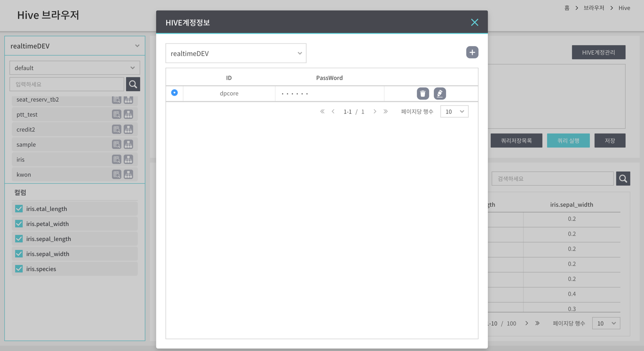Preview data icon for seat_reserv_tb2
The height and width of the screenshot is (351, 644).
click(x=116, y=99)
